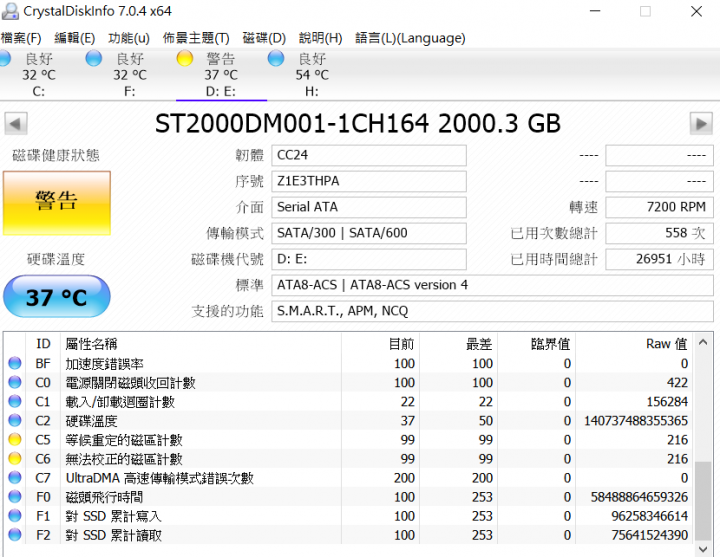The image size is (720, 557).
Task: Open the 檔案(F) menu
Action: (x=21, y=38)
